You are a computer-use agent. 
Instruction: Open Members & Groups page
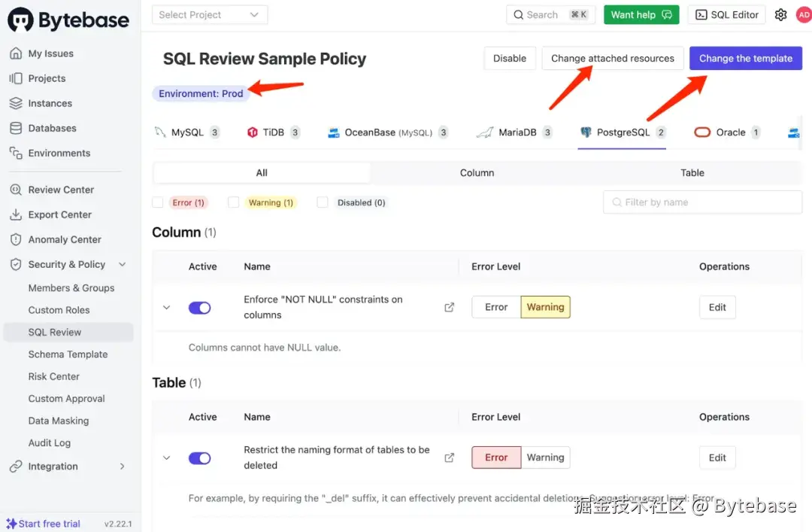(x=71, y=287)
